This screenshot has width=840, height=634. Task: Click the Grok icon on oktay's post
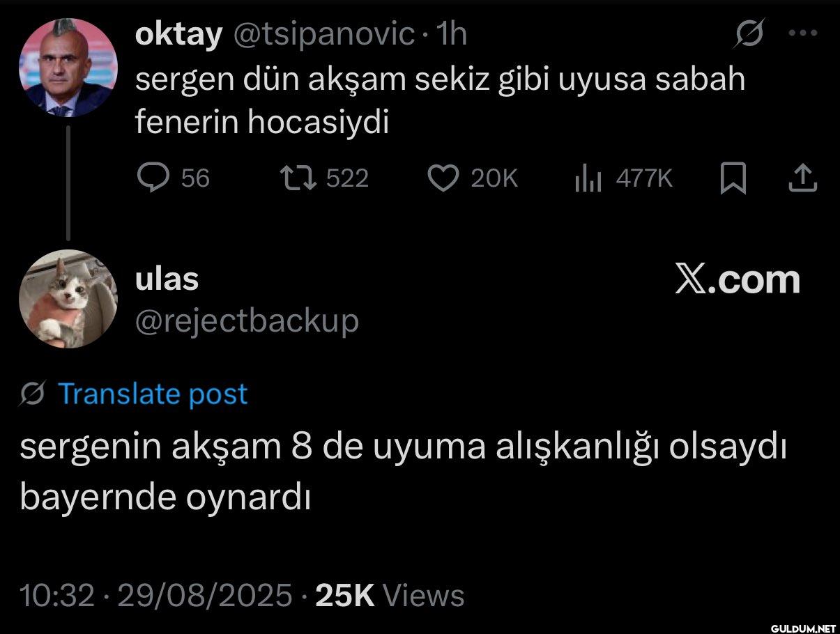[x=749, y=35]
